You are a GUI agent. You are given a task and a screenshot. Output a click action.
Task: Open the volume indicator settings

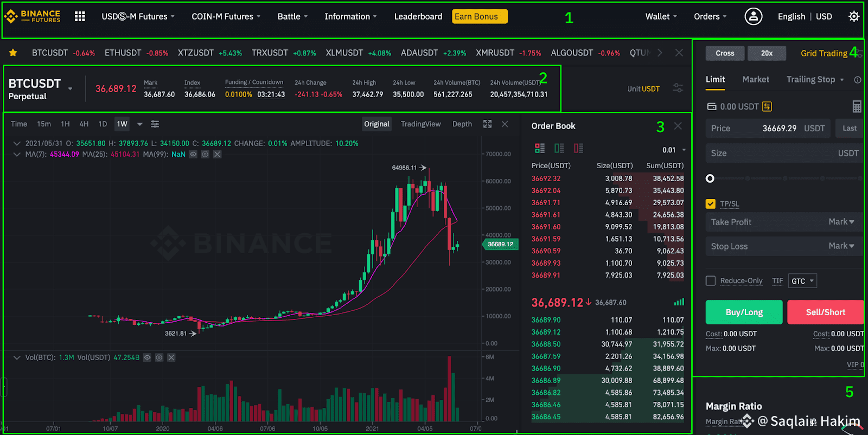[x=159, y=357]
